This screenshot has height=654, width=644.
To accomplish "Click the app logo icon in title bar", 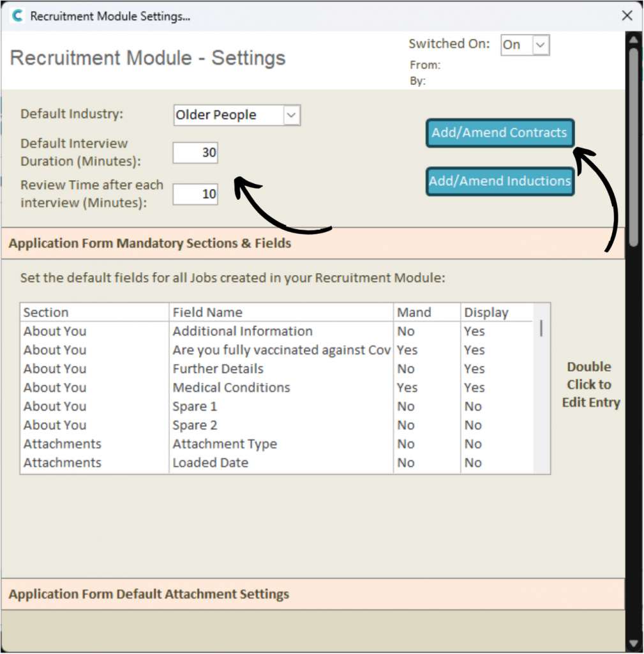I will pyautogui.click(x=17, y=16).
